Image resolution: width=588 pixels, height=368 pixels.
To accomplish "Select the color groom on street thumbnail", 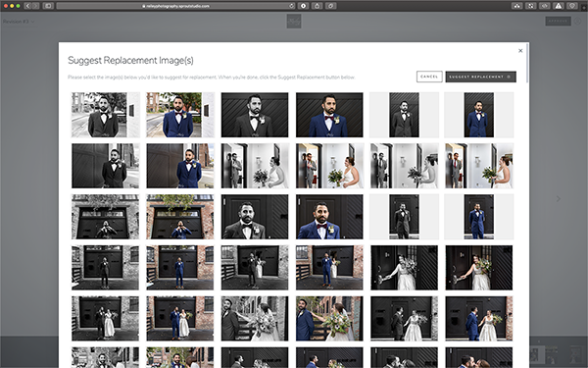I will pos(180,115).
